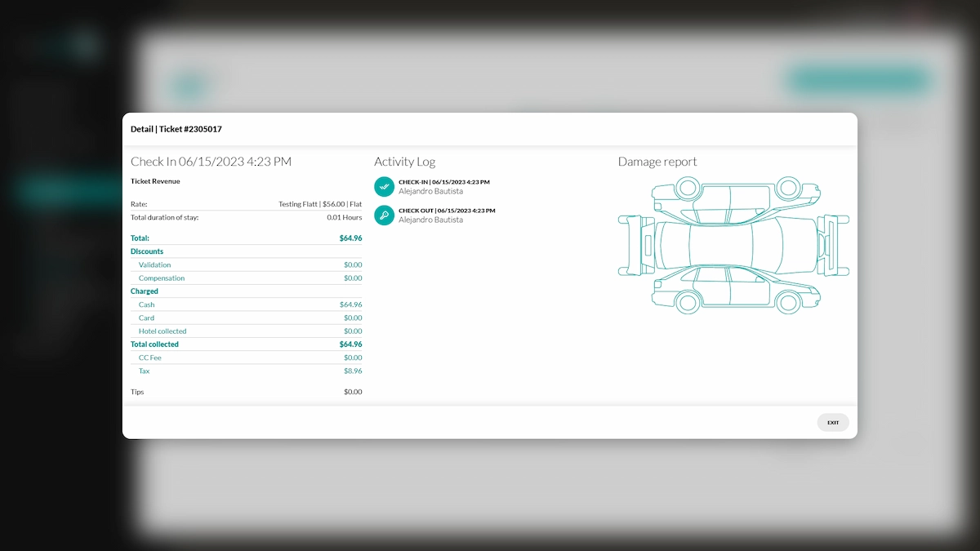This screenshot has height=551, width=980.
Task: Click rate value 'Testing Flatt | $56.00 | Flat'
Action: (x=320, y=204)
